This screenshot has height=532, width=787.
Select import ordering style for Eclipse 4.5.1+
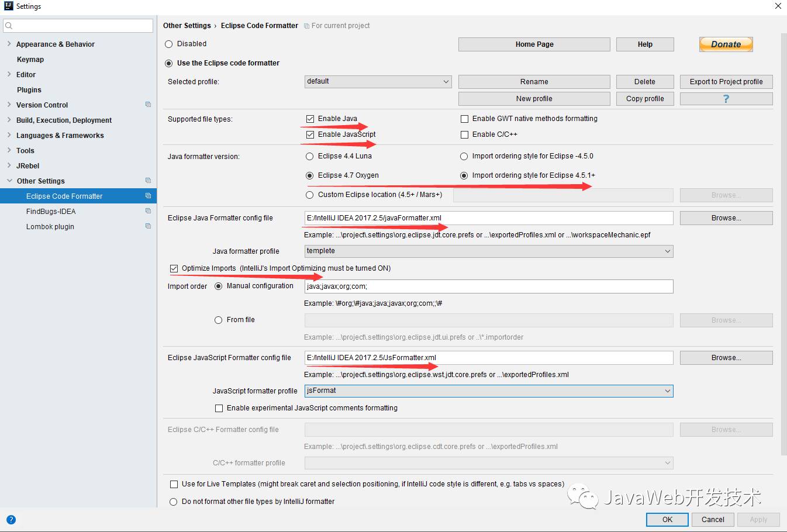464,175
